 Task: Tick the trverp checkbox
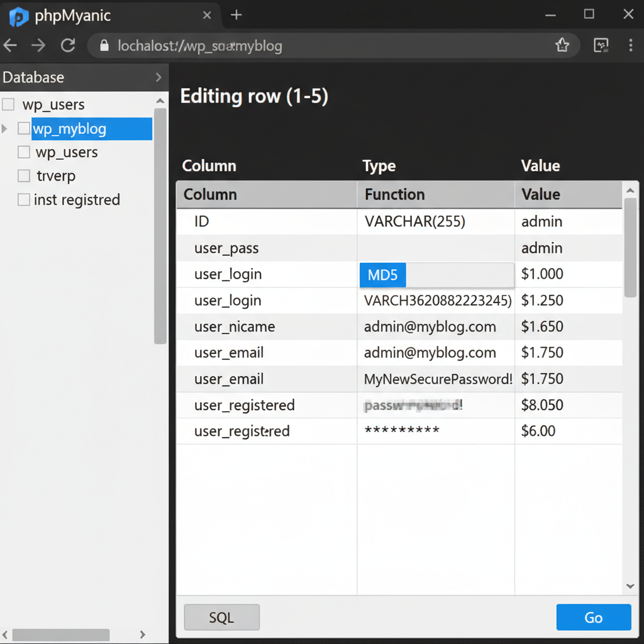[24, 176]
